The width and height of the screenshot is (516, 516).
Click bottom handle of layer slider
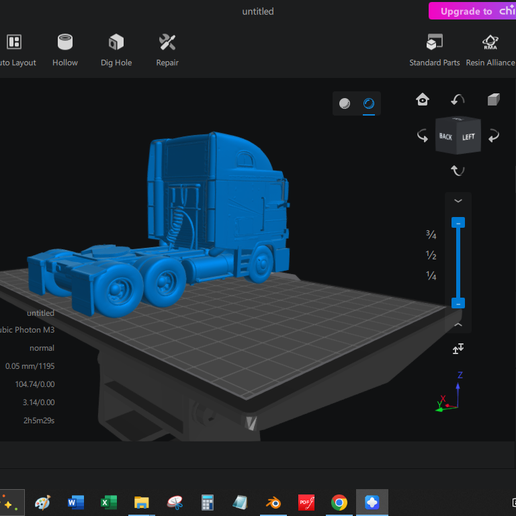click(x=458, y=303)
